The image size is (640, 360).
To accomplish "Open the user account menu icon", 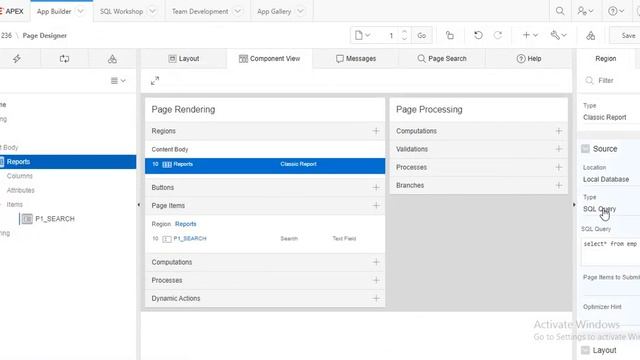I will pyautogui.click(x=585, y=11).
